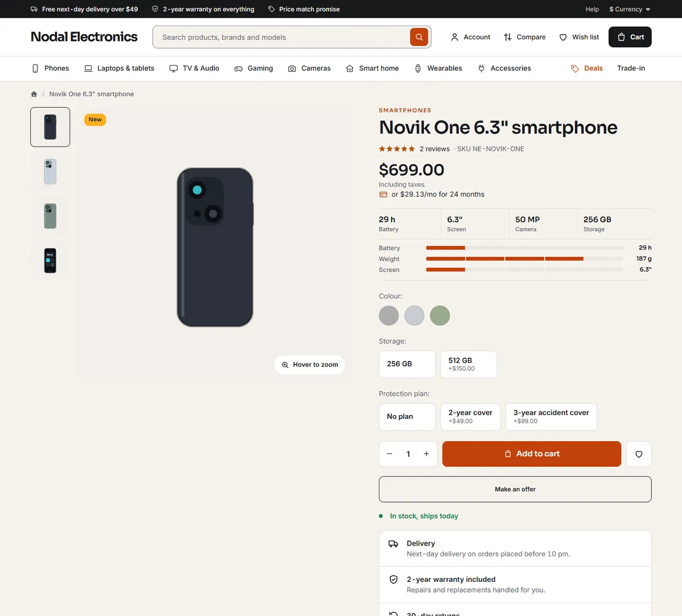682x616 pixels.
Task: Choose the sage green colour swatch
Action: (x=440, y=315)
